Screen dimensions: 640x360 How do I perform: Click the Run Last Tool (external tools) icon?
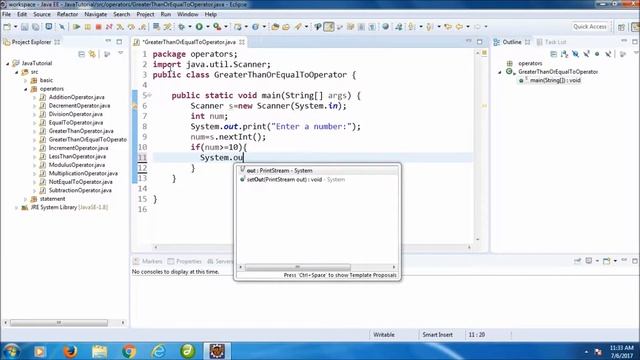[x=217, y=27]
